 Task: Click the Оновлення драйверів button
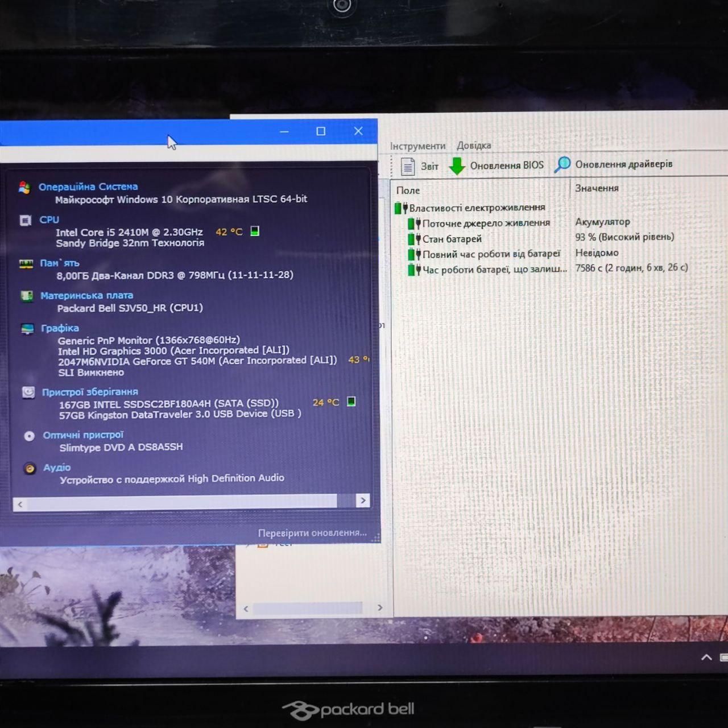point(613,165)
